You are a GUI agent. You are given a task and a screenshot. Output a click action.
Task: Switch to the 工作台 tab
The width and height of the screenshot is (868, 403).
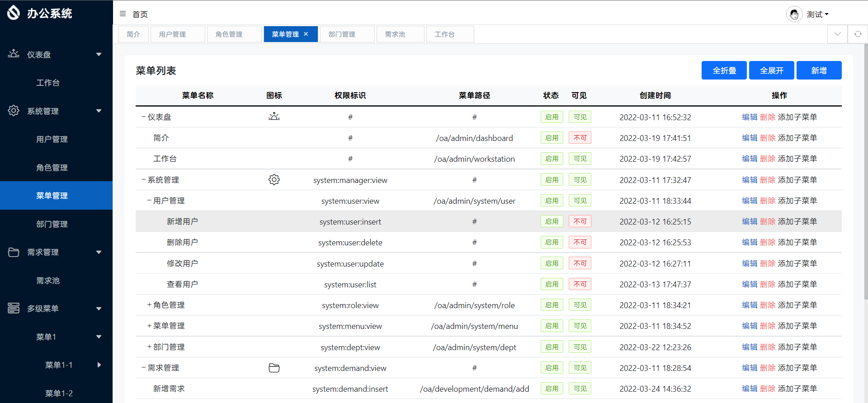(x=450, y=34)
